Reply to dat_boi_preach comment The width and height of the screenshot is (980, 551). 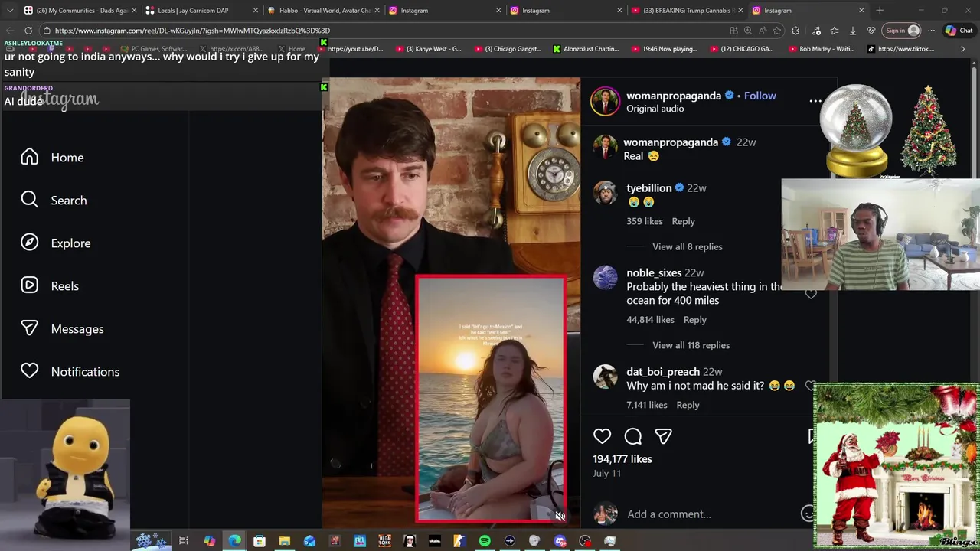(x=688, y=405)
